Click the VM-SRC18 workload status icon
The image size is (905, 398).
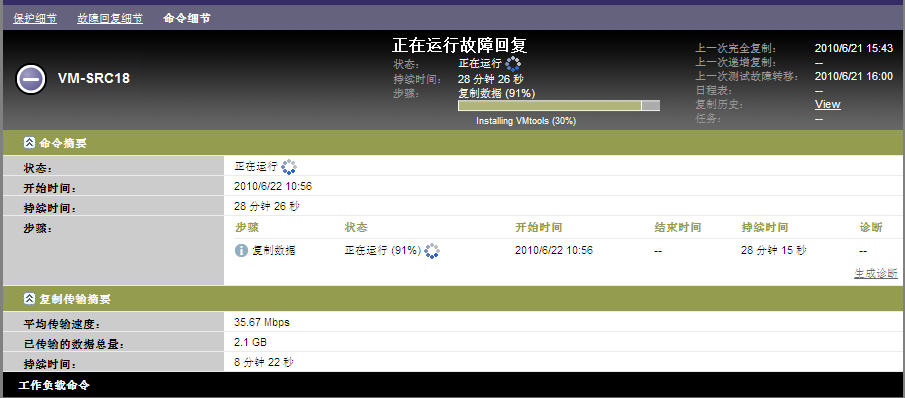31,78
